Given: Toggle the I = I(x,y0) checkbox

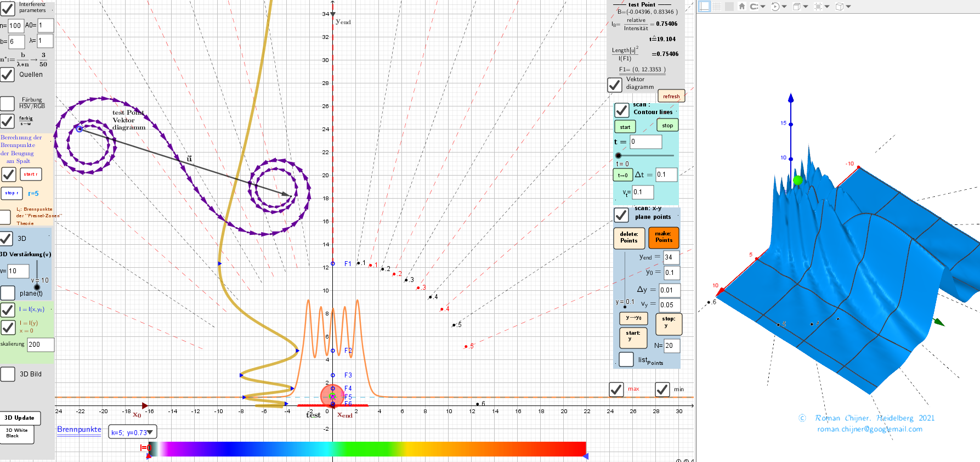Looking at the screenshot, I should tap(8, 309).
